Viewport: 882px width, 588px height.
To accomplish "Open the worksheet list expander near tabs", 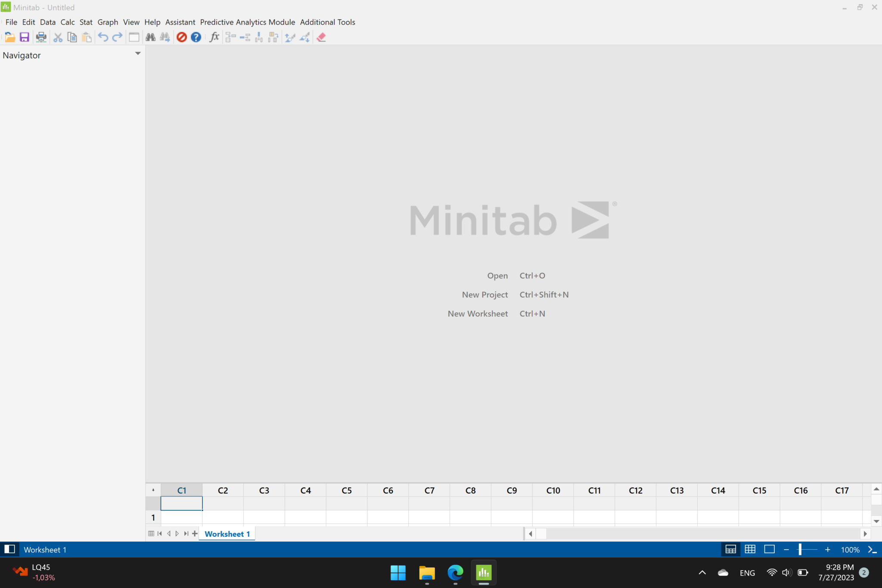I will pos(150,533).
